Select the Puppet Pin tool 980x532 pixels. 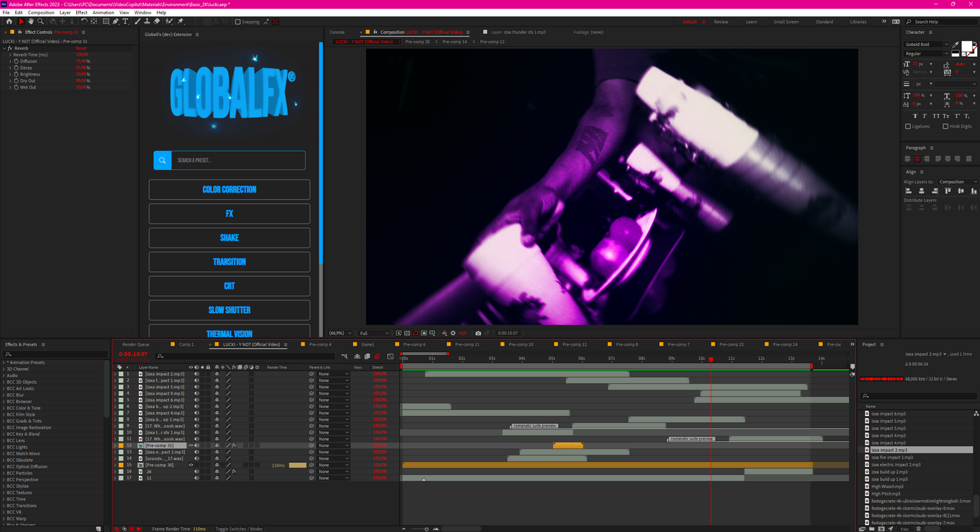point(180,22)
